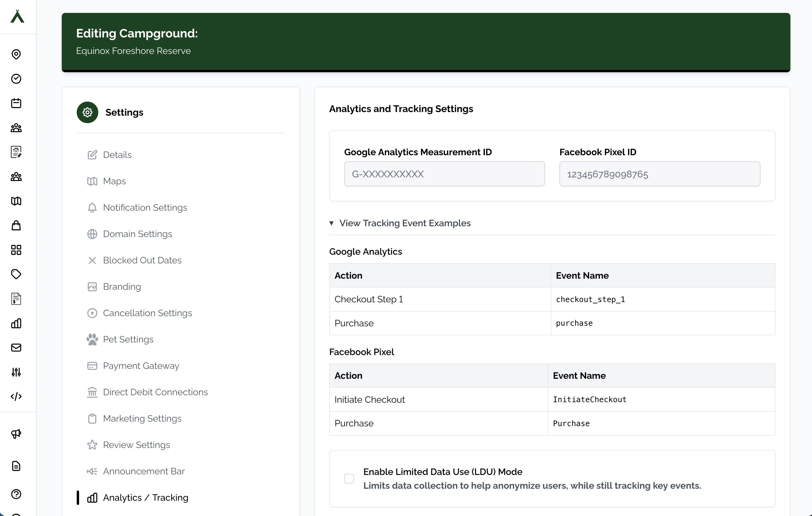Screen dimensions: 812x516
Task: Open the folded map sidebar icon
Action: 16,201
